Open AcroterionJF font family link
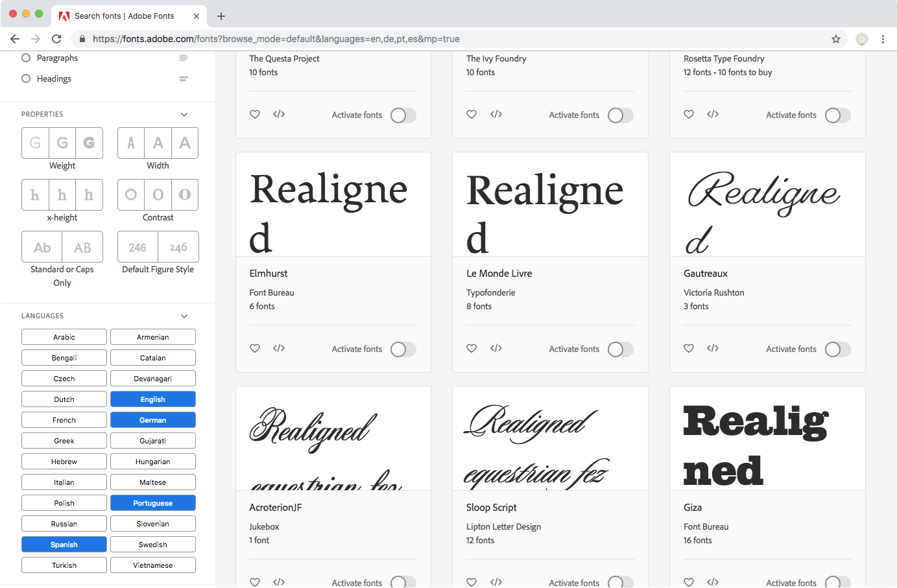Viewport: 897px width, 588px height. (x=276, y=508)
